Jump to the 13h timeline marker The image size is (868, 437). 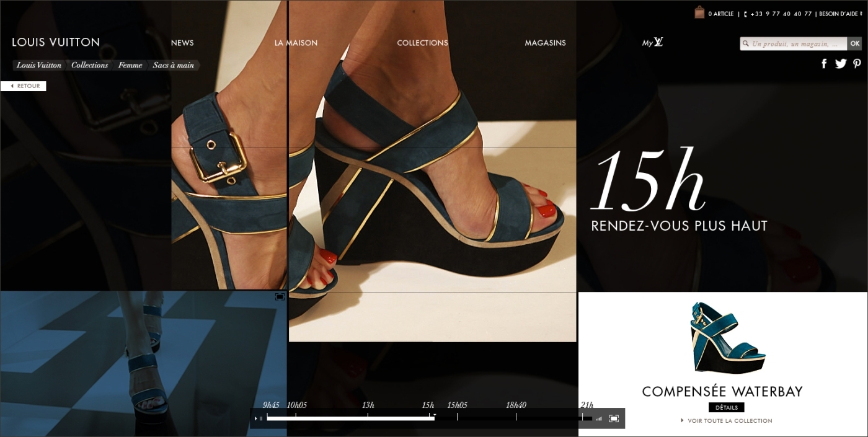[368, 405]
